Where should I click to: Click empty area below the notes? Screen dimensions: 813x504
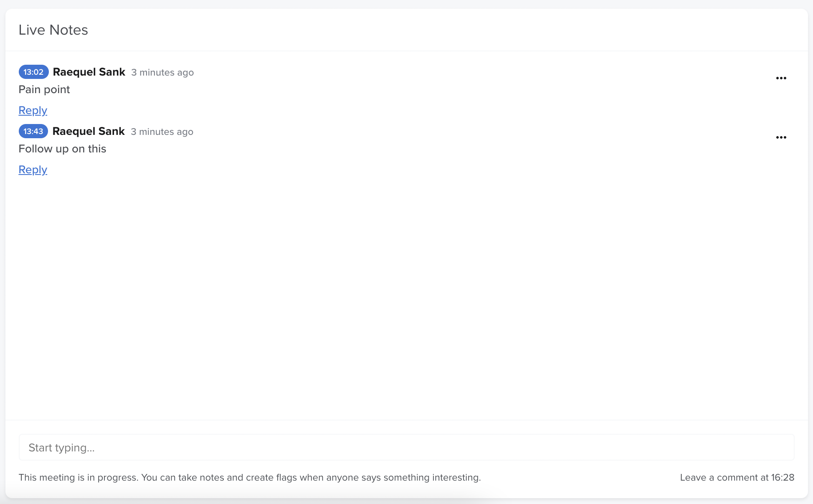406,292
